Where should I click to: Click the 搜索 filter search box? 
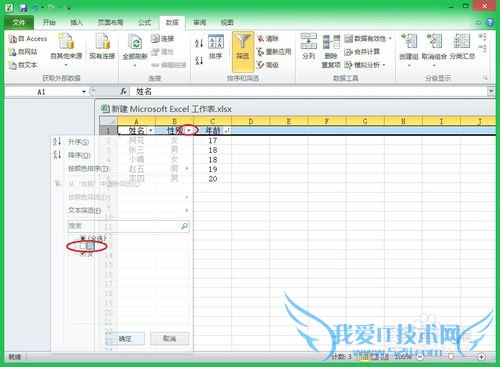click(128, 226)
